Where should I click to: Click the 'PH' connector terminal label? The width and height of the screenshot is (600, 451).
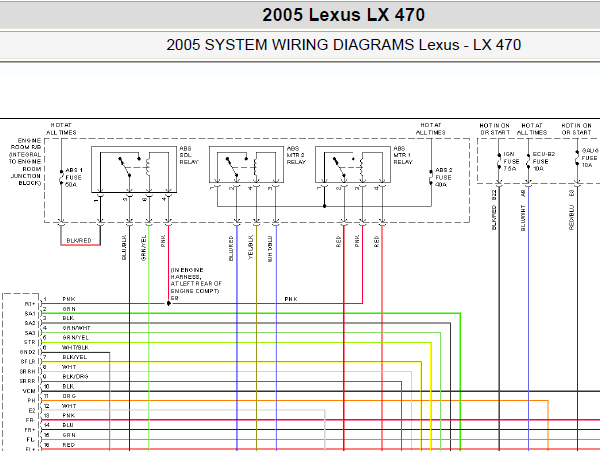(31, 401)
